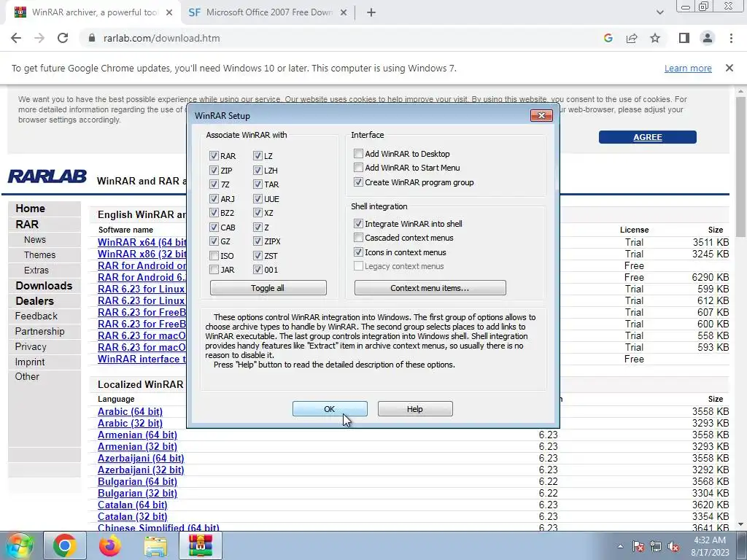Click Help in WinRAR Setup
Viewport: 747px width, 560px height.
tap(415, 408)
